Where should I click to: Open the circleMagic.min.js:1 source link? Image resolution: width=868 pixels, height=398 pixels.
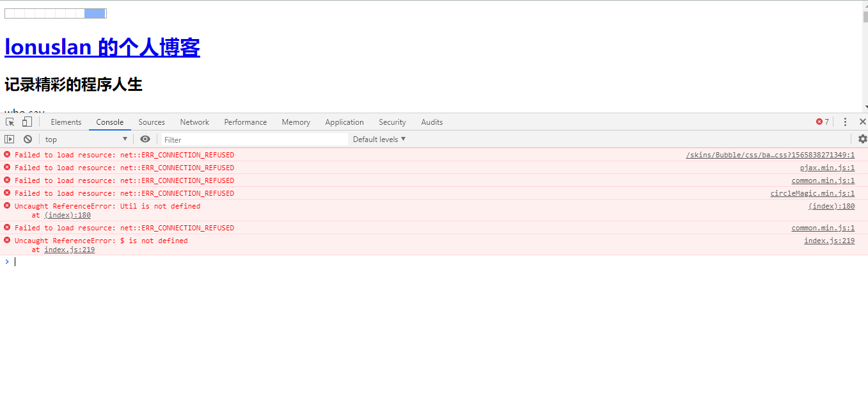[x=812, y=193]
